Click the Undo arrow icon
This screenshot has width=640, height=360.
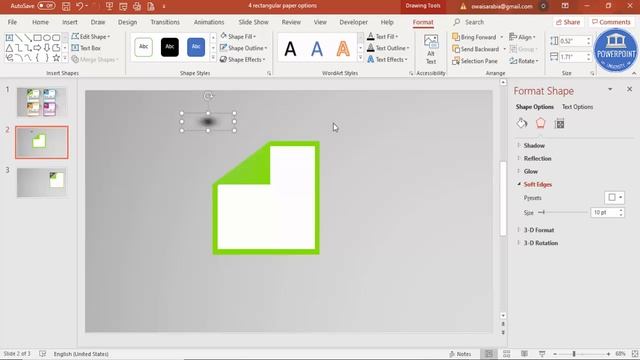[80, 6]
